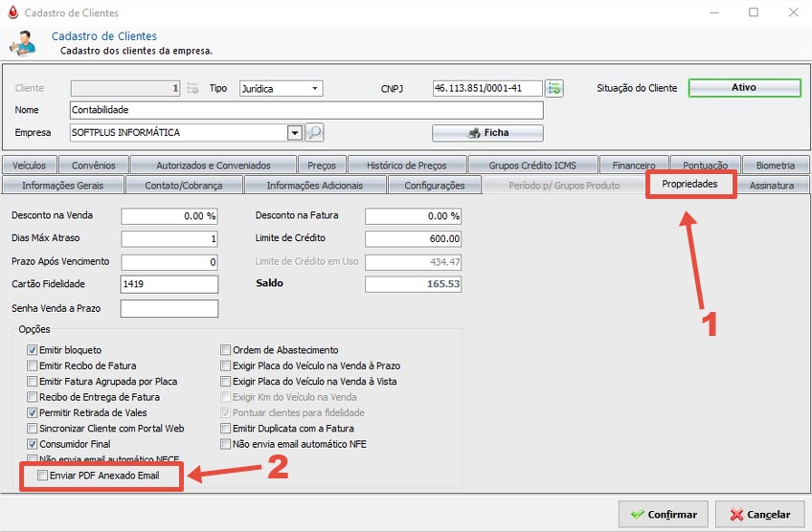Image resolution: width=812 pixels, height=532 pixels.
Task: Click the CNPJ input field
Action: [487, 88]
